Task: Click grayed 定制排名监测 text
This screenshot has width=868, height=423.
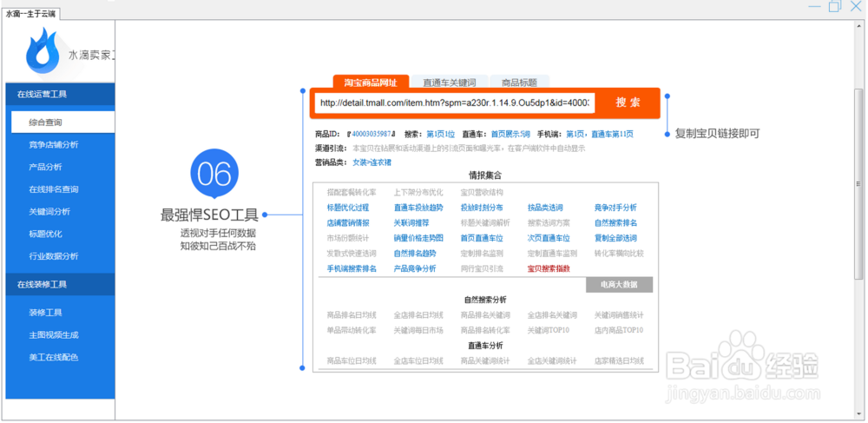Action: 482,254
